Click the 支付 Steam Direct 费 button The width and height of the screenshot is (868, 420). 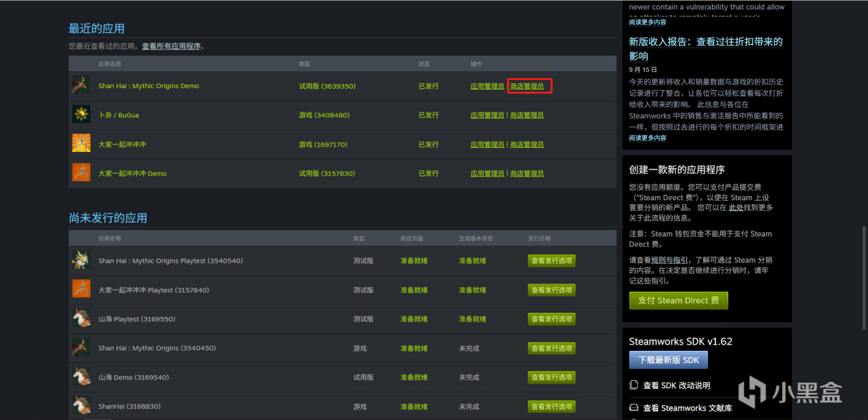[x=678, y=301]
